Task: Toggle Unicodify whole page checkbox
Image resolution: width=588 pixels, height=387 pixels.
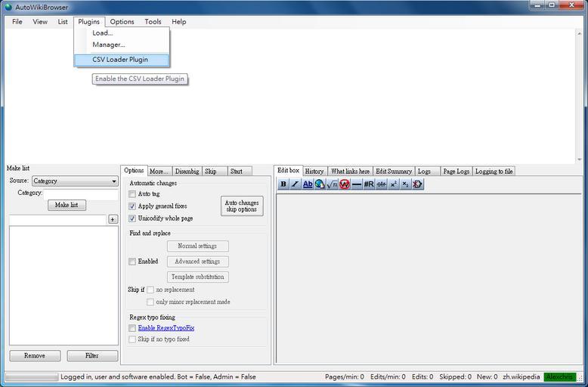Action: [132, 218]
